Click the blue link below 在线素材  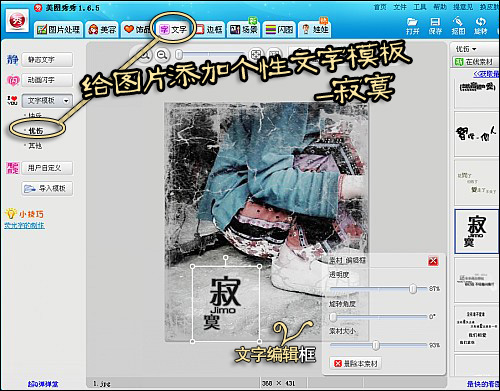tap(486, 74)
